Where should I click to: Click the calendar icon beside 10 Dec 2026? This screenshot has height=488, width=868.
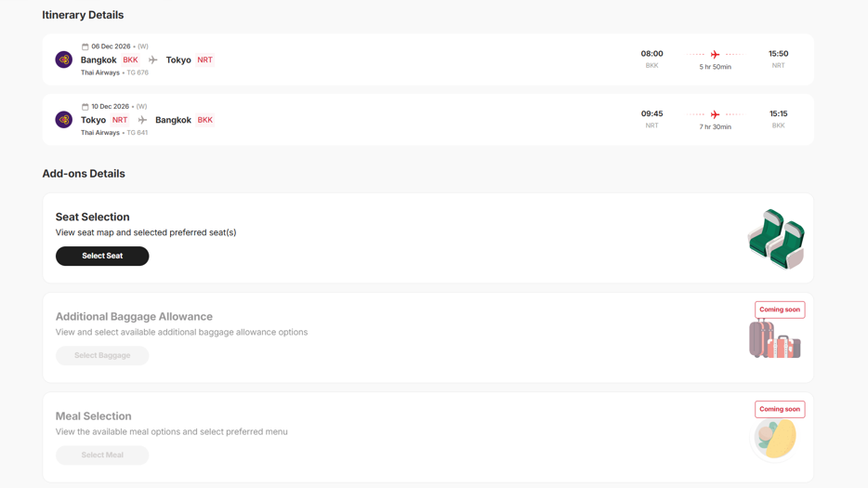(85, 106)
